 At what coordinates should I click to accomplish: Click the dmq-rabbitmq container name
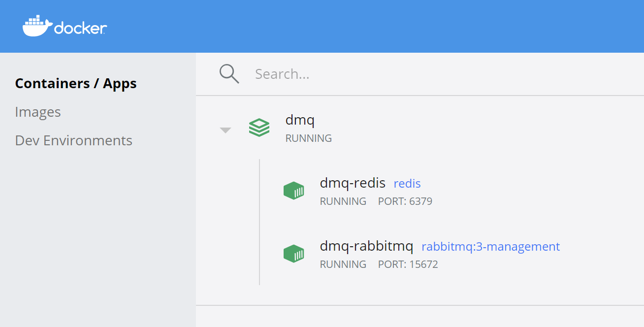(366, 246)
